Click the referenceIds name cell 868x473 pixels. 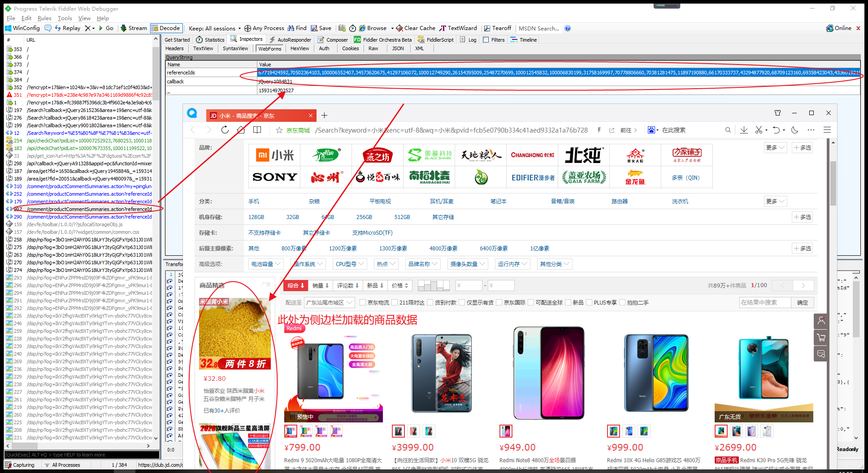pos(211,73)
